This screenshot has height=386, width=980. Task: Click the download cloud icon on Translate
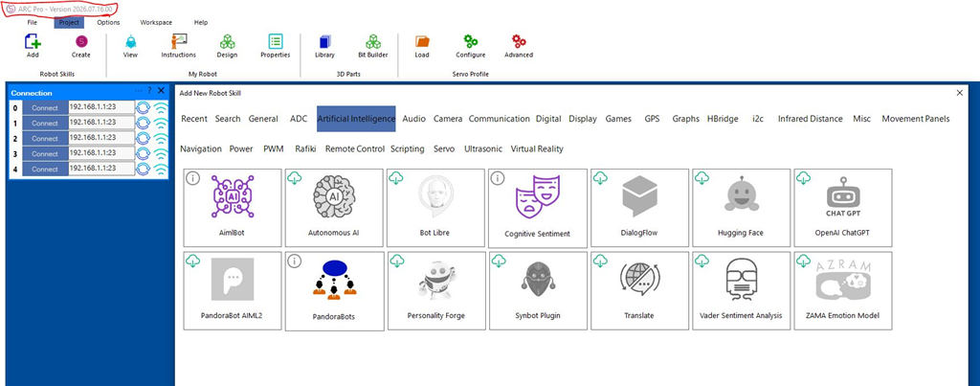pos(600,261)
